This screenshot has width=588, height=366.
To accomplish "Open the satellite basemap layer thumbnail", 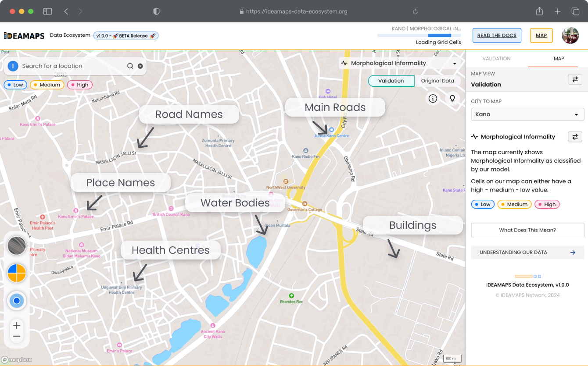I will point(17,245).
